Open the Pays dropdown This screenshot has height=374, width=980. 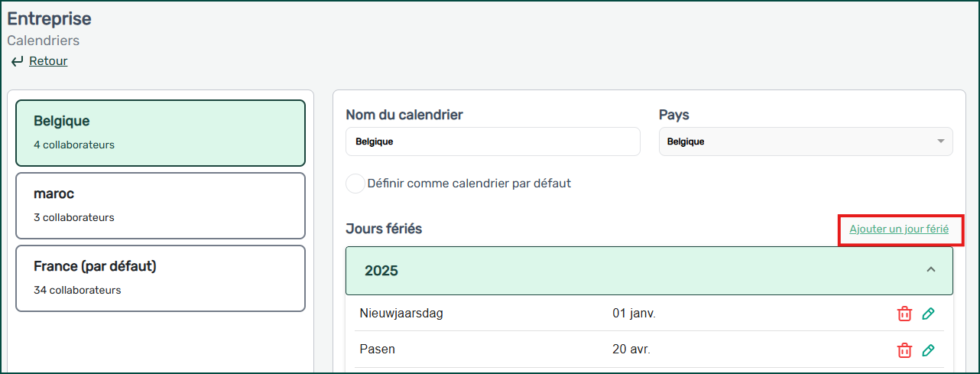(805, 141)
